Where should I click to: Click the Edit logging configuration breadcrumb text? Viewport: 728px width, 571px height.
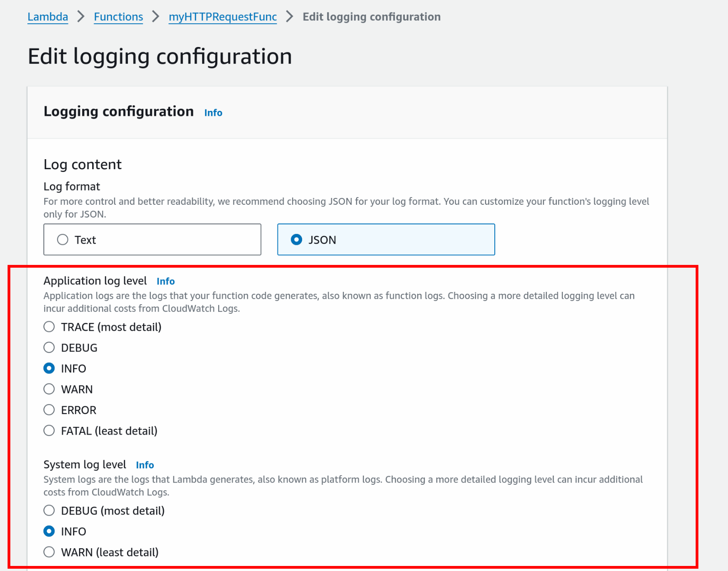click(x=372, y=17)
